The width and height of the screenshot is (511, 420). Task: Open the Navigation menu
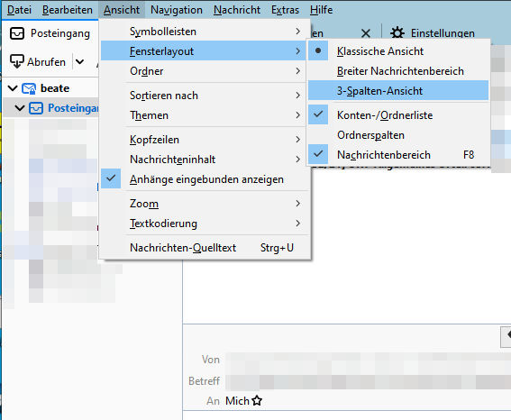177,10
